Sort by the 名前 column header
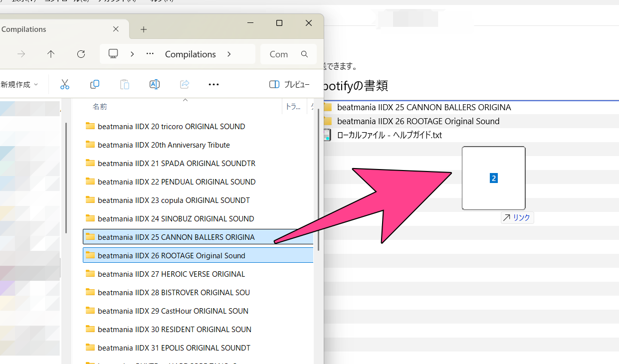The width and height of the screenshot is (619, 364). [100, 107]
